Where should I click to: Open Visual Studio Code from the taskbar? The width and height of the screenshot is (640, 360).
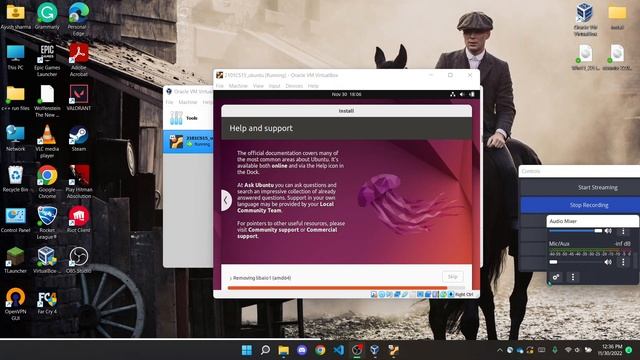tap(339, 350)
